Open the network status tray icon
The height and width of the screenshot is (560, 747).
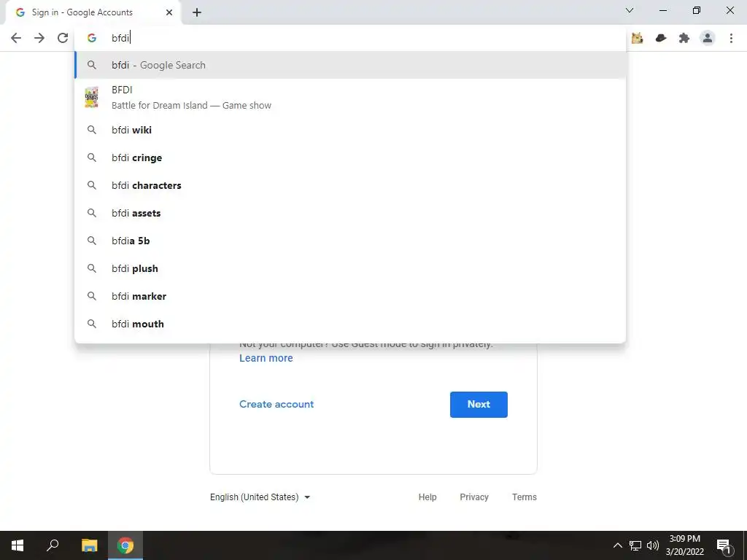[x=635, y=545]
